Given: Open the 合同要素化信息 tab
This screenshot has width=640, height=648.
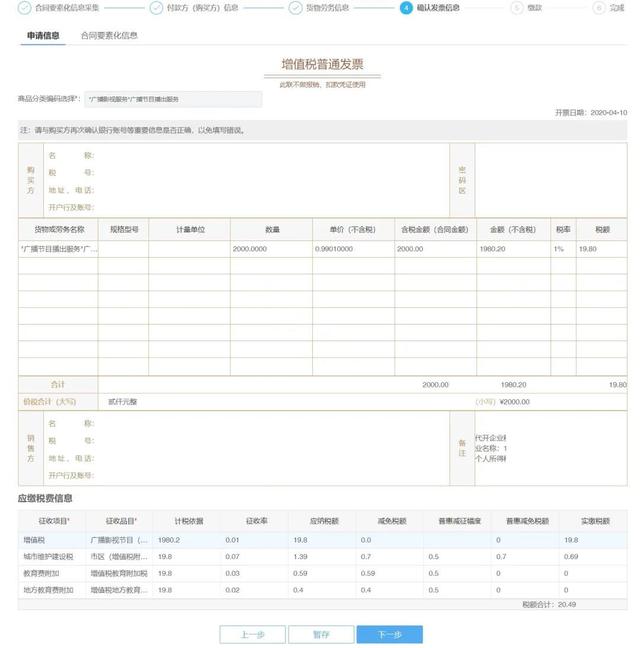Looking at the screenshot, I should 109,36.
